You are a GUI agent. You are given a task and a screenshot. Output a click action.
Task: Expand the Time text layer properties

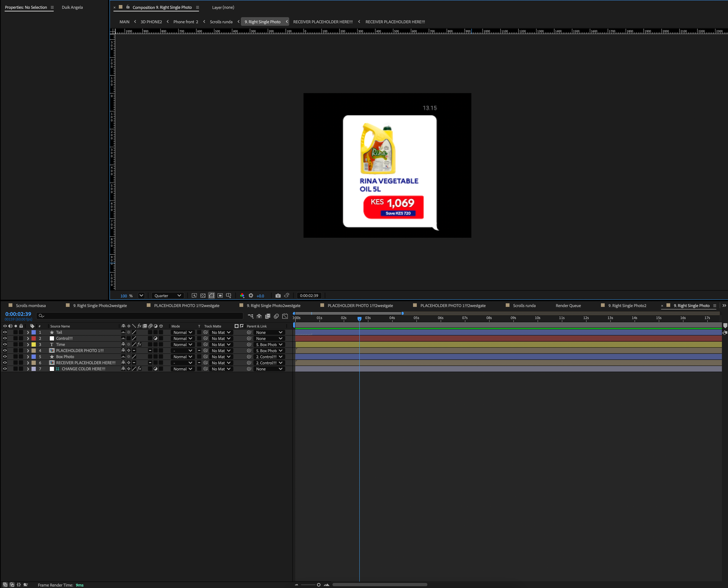[x=28, y=344]
